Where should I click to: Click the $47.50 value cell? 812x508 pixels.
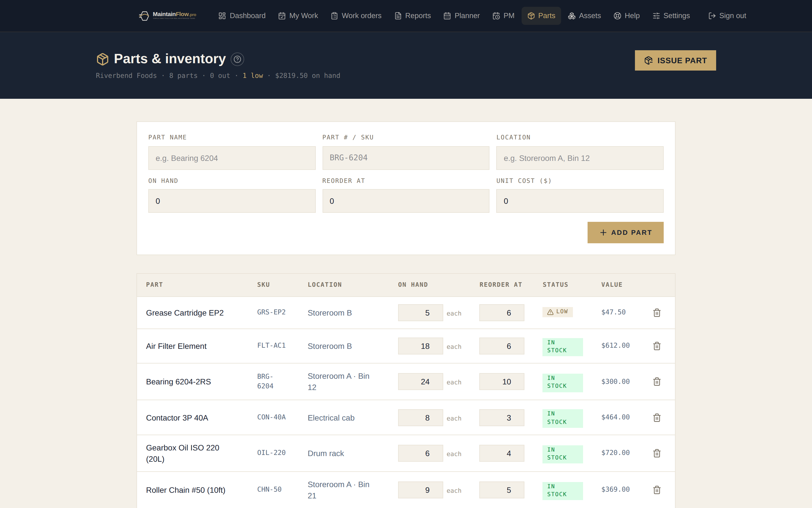click(x=613, y=312)
